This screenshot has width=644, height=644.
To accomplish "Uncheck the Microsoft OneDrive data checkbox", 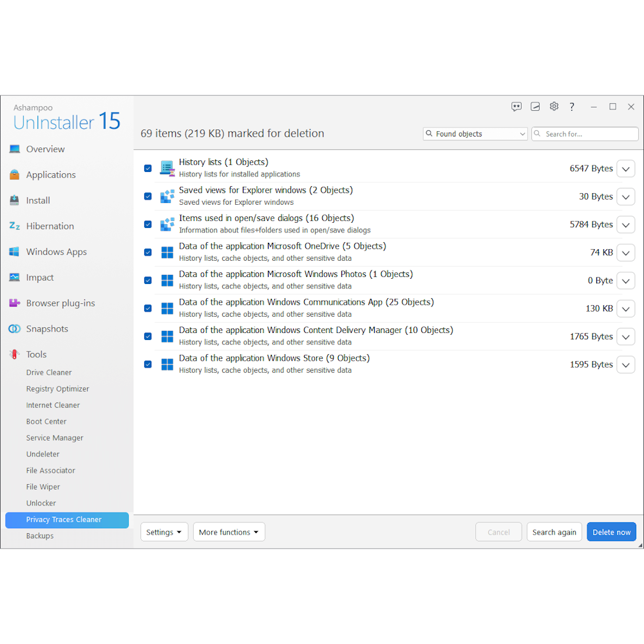I will [148, 252].
